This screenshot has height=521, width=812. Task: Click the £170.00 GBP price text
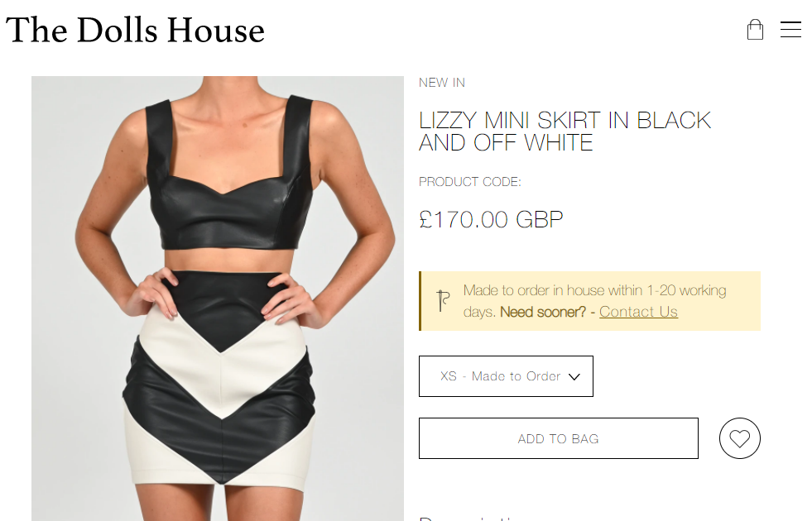click(x=491, y=220)
